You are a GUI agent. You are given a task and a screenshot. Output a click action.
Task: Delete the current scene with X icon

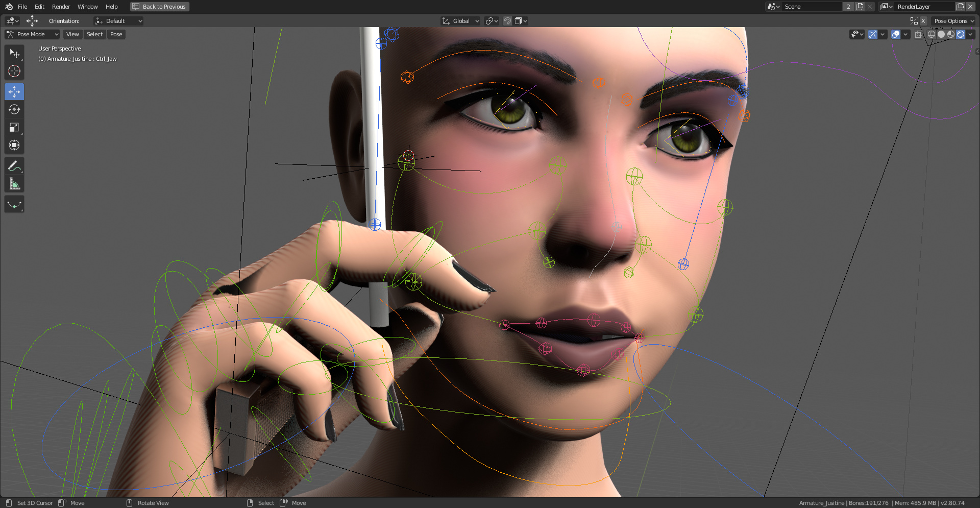[870, 7]
